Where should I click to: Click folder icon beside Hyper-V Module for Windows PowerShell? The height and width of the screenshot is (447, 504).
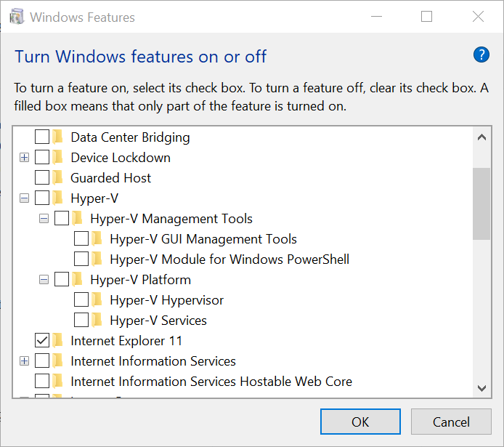[97, 259]
